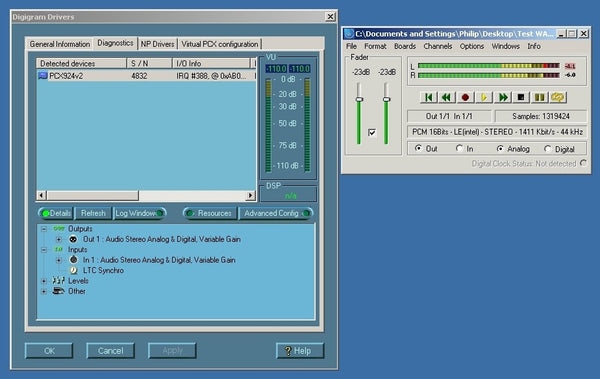
Task: Collapse the Outputs tree node
Action: [44, 229]
